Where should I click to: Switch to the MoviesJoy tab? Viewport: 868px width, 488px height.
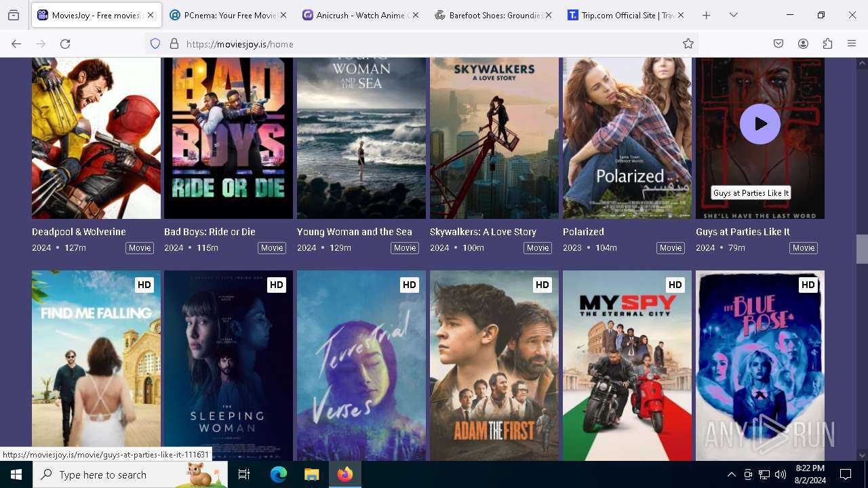pos(96,15)
